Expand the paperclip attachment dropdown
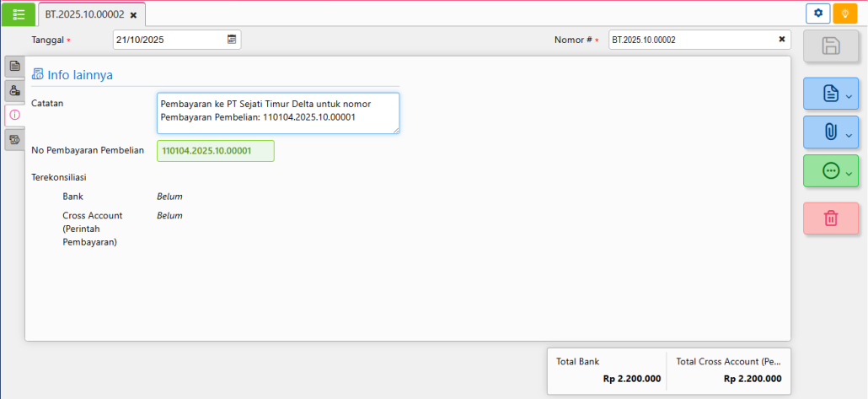The image size is (868, 399). pos(830,132)
